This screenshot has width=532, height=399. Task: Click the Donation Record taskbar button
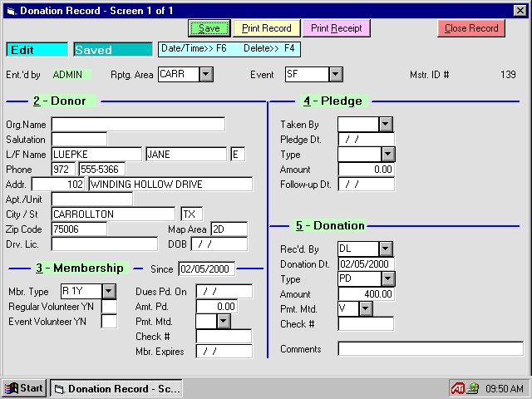point(116,388)
